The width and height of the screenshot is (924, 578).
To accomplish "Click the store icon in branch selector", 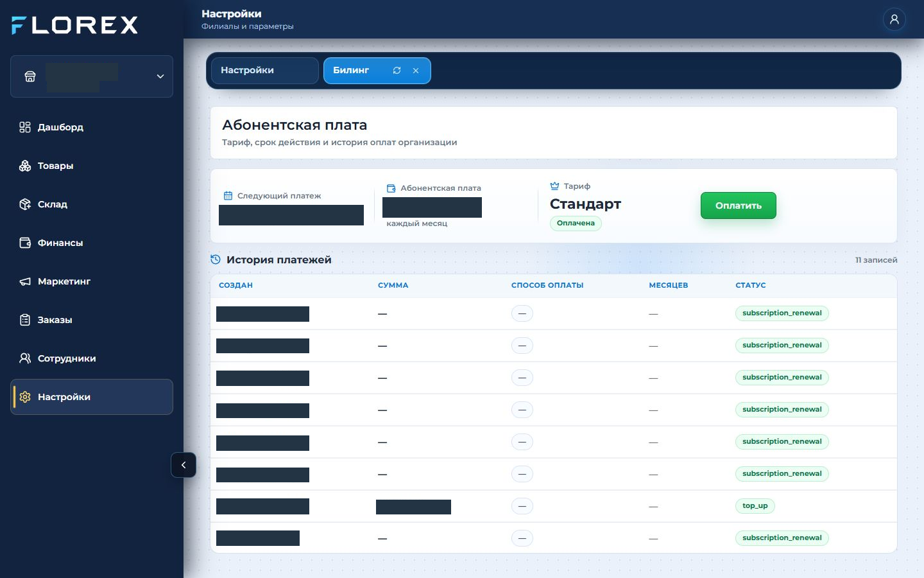I will [30, 76].
